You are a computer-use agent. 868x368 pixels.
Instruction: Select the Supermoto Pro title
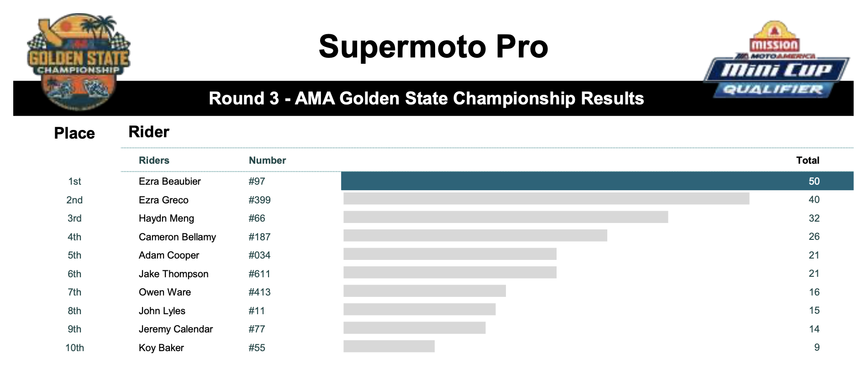tap(433, 47)
